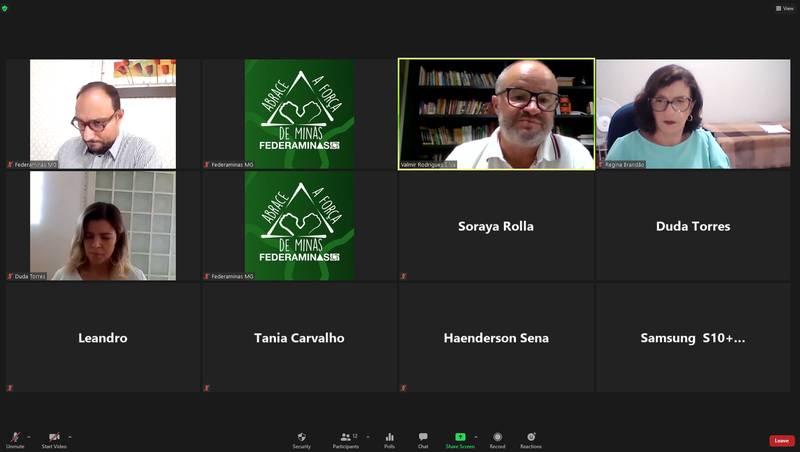This screenshot has width=800, height=452.
Task: Expand arrow next to Share Screen
Action: (x=476, y=437)
